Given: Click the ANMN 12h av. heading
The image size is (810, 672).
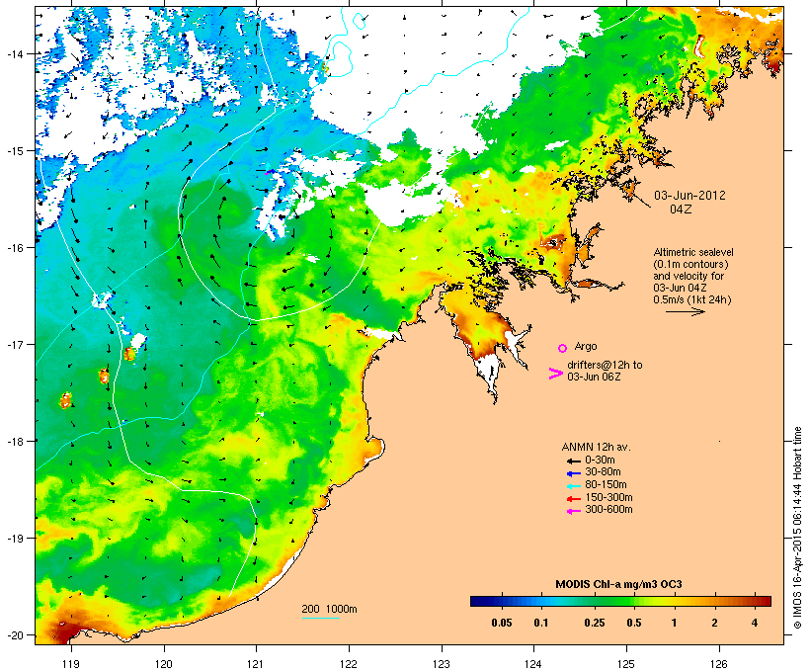Looking at the screenshot, I should coord(596,447).
